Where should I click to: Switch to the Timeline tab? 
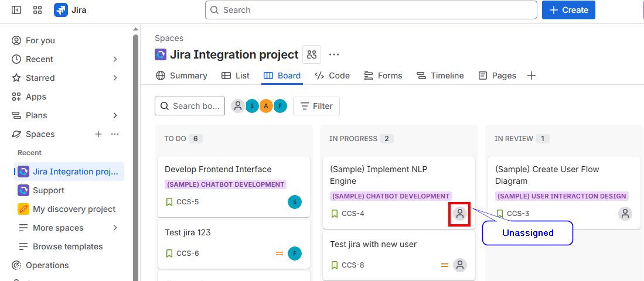440,76
